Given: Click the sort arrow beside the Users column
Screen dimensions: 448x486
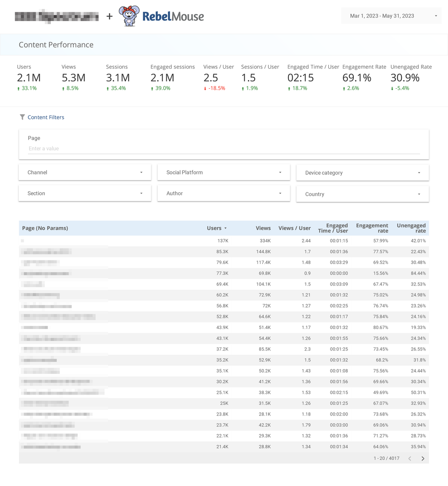Looking at the screenshot, I should pyautogui.click(x=225, y=228).
